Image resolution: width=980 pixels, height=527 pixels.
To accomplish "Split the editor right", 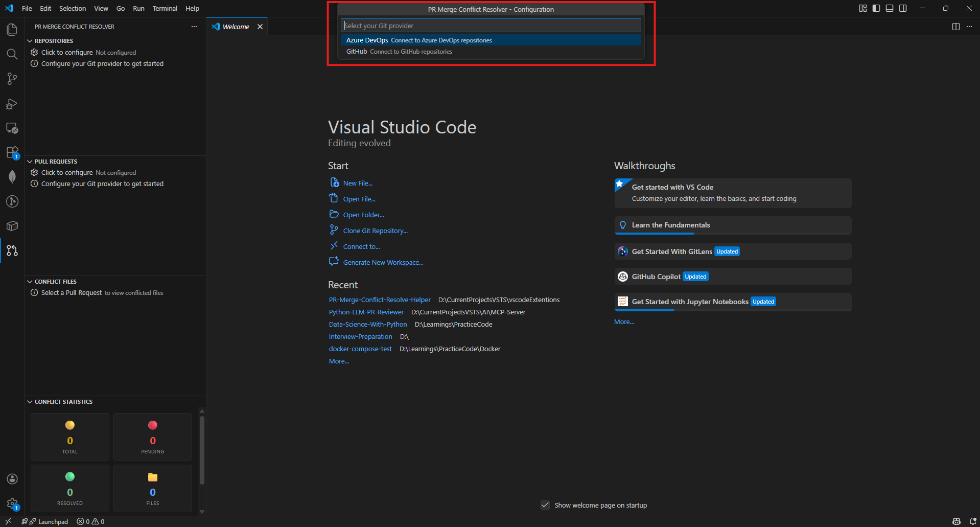I will click(x=956, y=27).
